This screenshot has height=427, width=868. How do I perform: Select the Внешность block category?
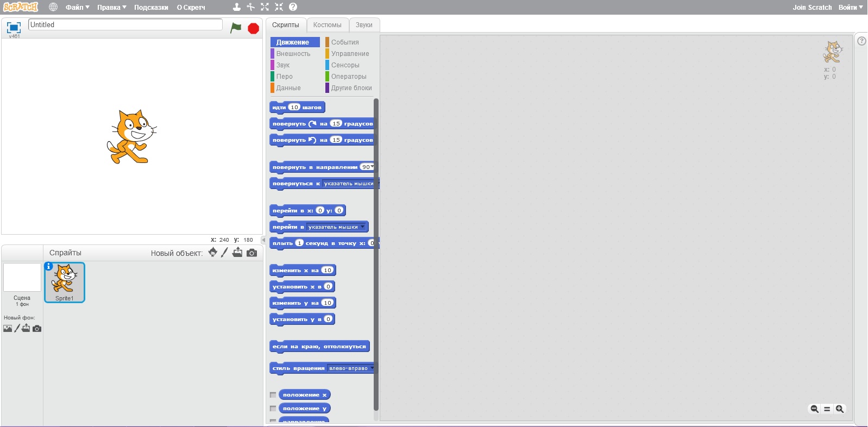tap(295, 54)
